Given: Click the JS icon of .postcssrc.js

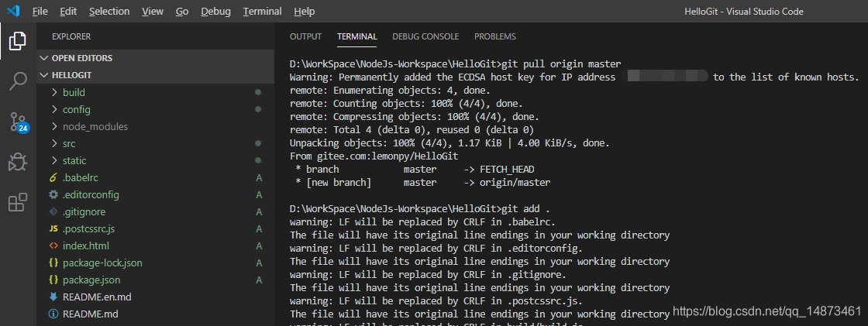Looking at the screenshot, I should click(x=53, y=228).
